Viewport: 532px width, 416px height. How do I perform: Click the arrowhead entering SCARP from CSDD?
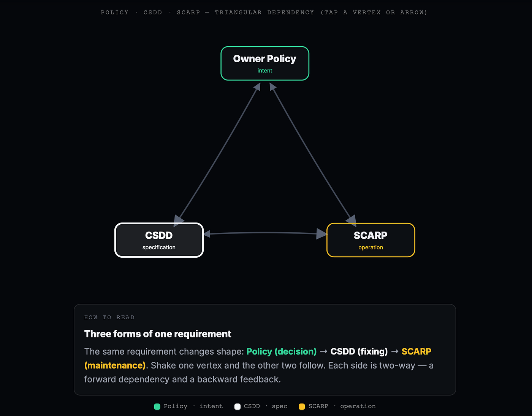click(321, 234)
